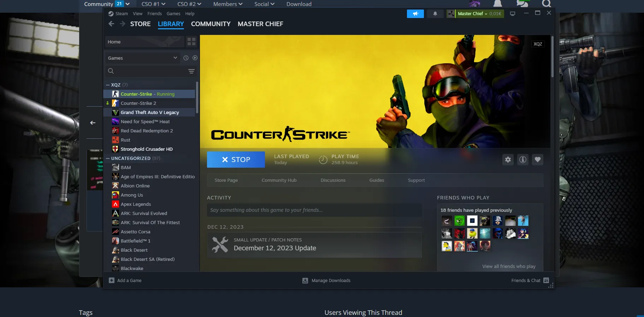Open collections grid view icon
Image resolution: width=644 pixels, height=317 pixels.
tap(191, 42)
